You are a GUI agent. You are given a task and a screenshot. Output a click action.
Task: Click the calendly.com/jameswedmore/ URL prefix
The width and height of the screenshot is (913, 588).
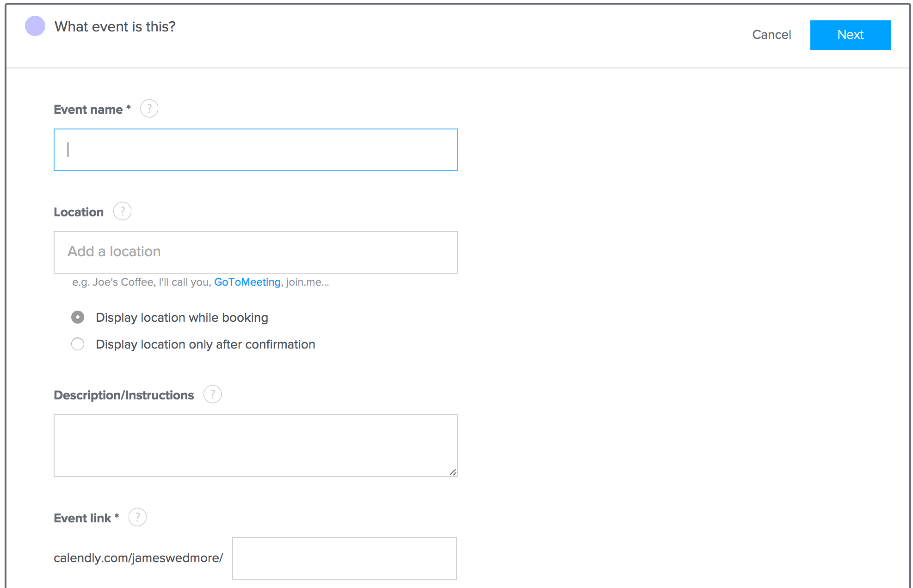(x=138, y=558)
